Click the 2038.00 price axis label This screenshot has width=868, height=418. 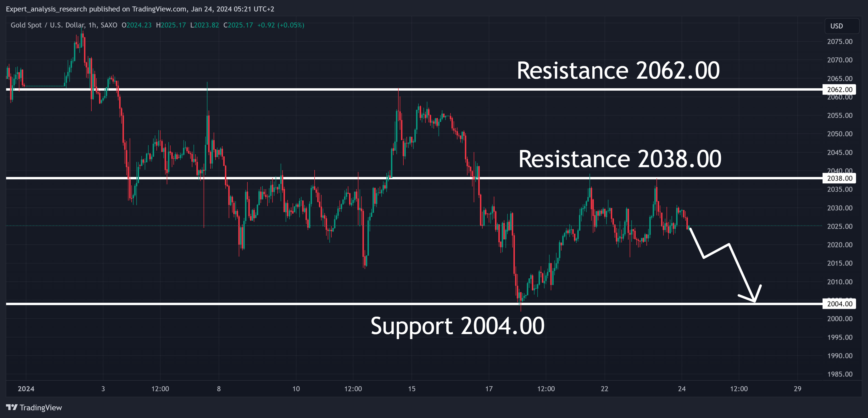tap(839, 178)
